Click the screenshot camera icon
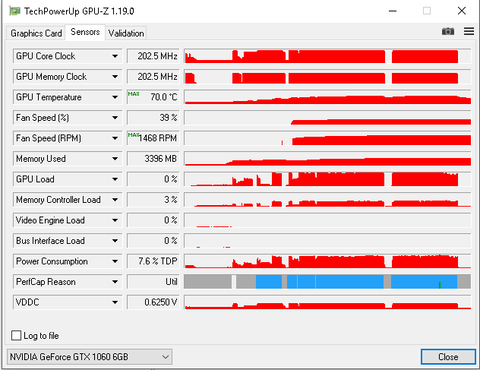The height and width of the screenshot is (370, 480). click(448, 31)
